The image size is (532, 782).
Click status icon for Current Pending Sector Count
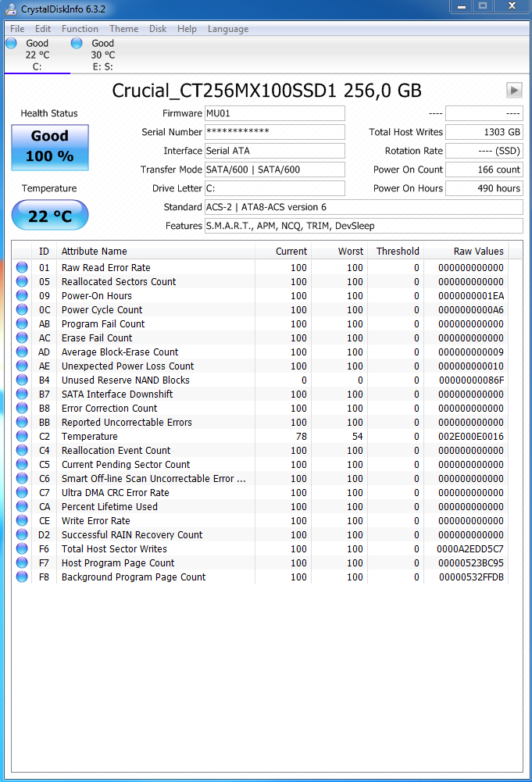[x=22, y=464]
